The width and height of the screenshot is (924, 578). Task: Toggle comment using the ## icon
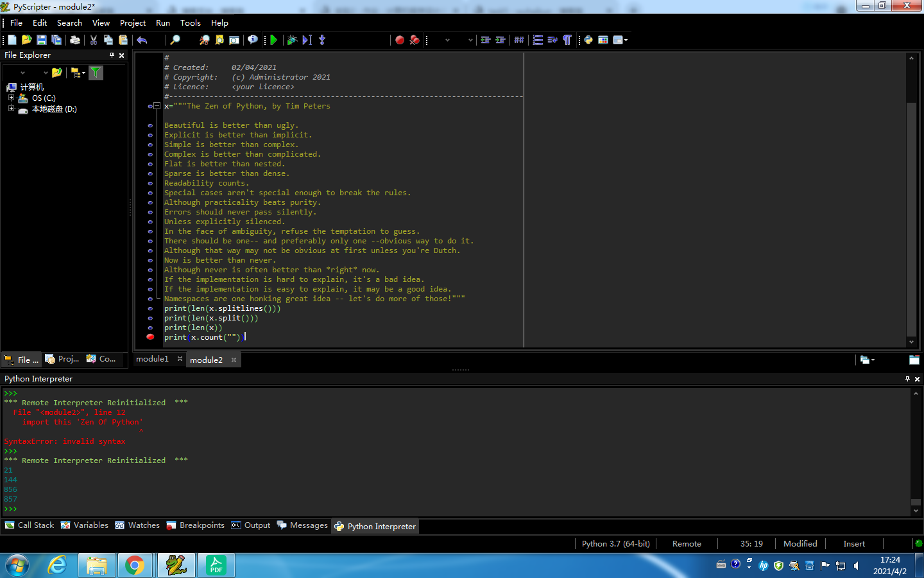point(519,40)
